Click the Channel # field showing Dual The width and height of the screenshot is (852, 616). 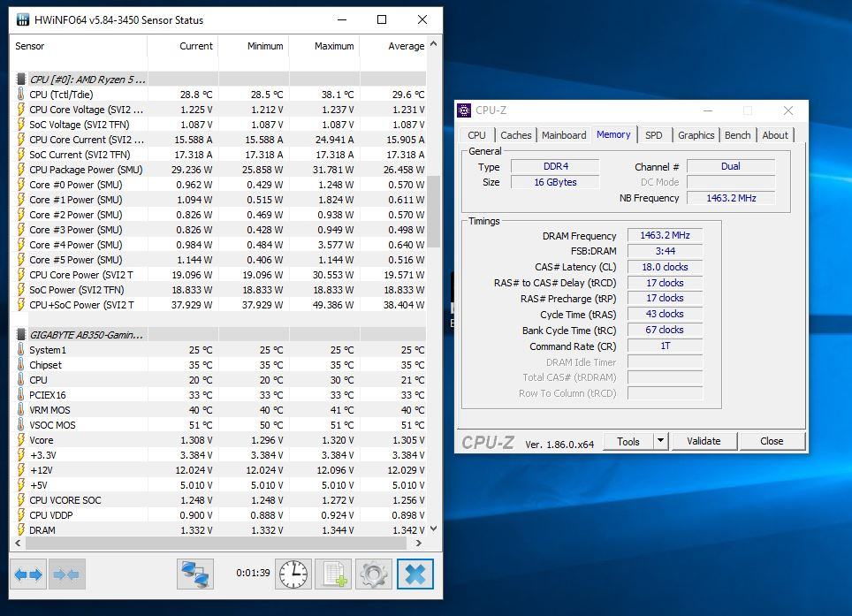[x=731, y=166]
